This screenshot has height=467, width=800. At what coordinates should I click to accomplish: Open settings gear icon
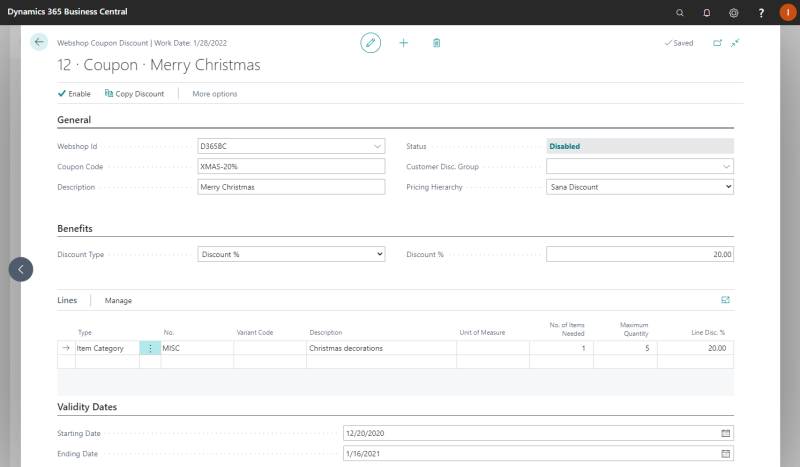[x=734, y=13]
